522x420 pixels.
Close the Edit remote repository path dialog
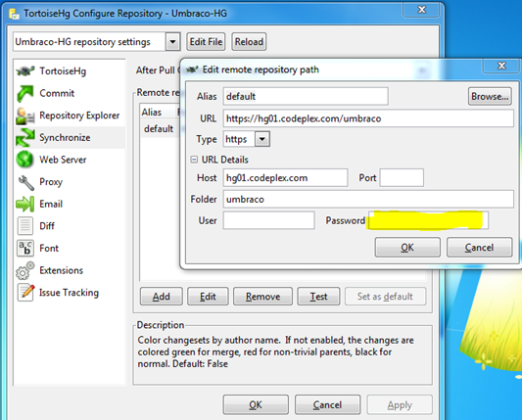coord(501,66)
